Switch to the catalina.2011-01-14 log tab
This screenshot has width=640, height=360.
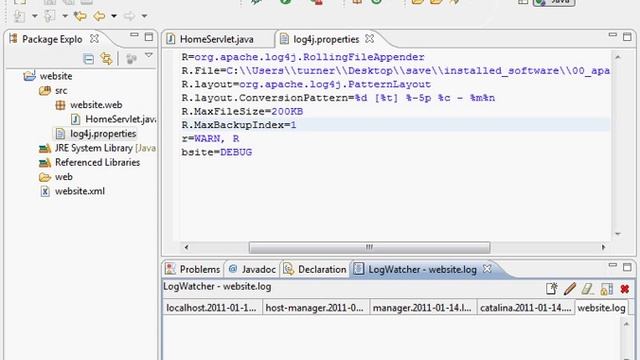pos(526,308)
